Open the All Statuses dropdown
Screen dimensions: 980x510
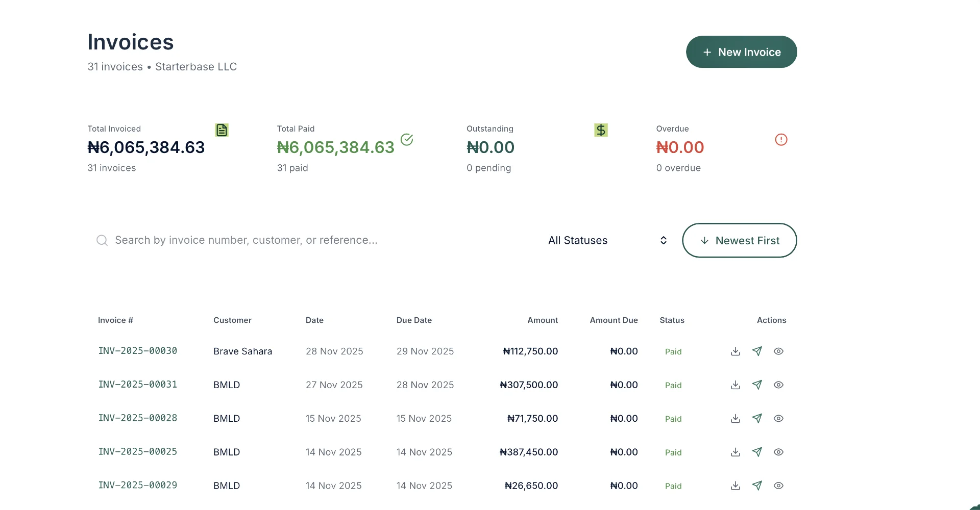pyautogui.click(x=578, y=240)
